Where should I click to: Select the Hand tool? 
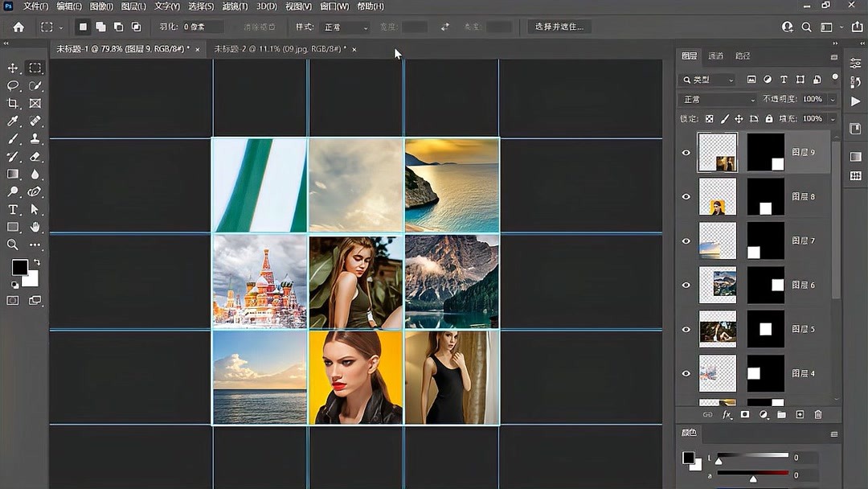pyautogui.click(x=35, y=227)
